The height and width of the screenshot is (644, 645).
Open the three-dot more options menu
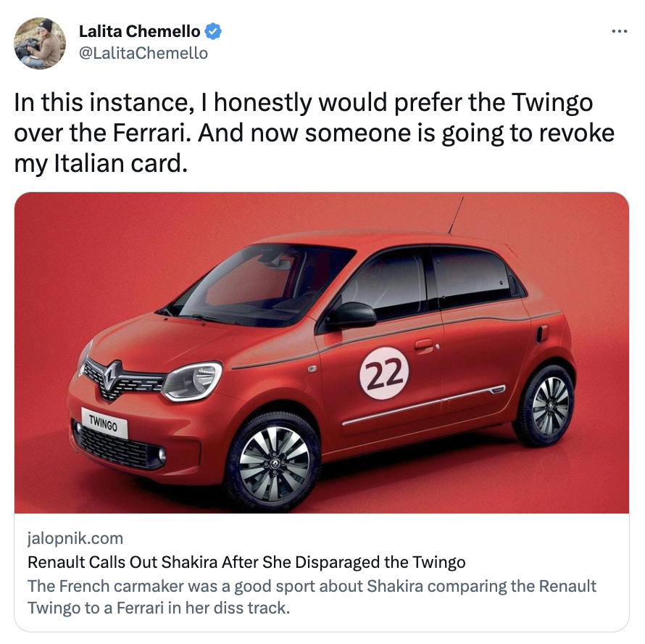pos(619,31)
